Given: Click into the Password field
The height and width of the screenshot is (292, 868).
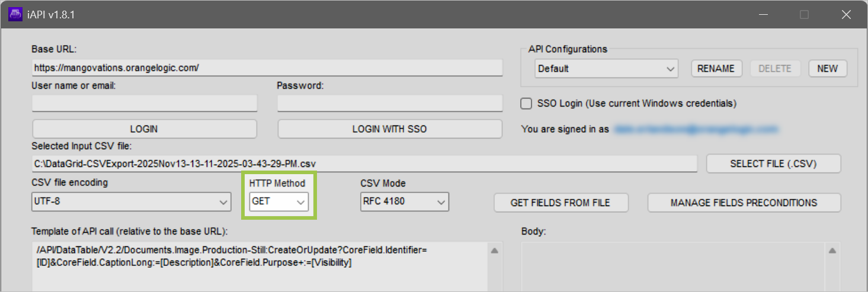Looking at the screenshot, I should pos(390,104).
